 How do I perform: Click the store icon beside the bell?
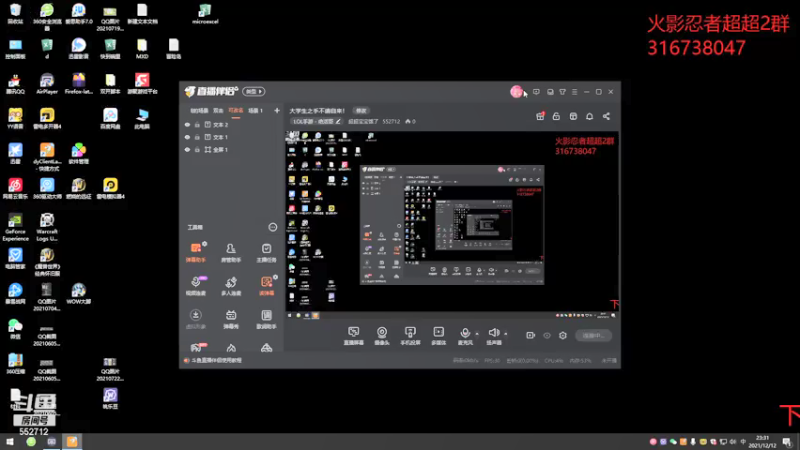pos(573,116)
